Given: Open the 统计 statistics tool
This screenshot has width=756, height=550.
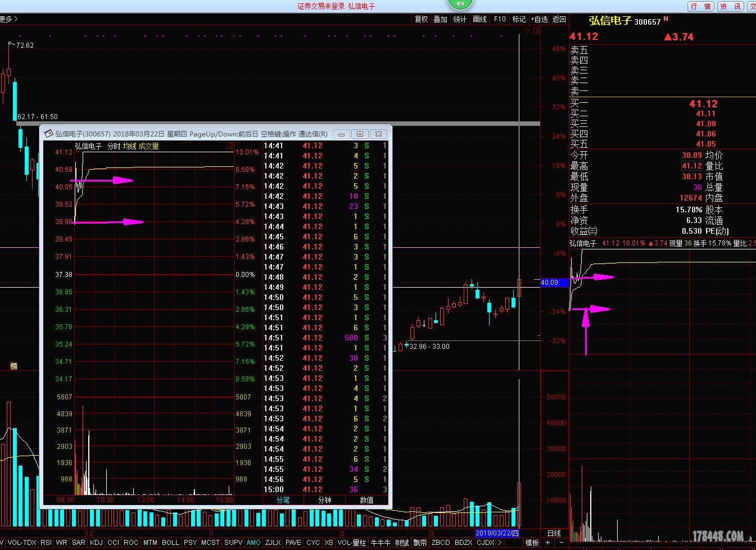Looking at the screenshot, I should [x=460, y=19].
